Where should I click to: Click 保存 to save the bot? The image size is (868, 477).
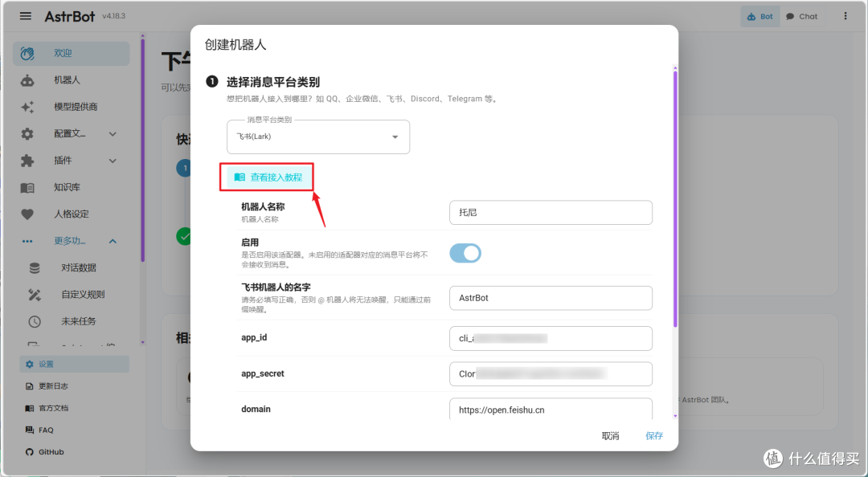click(x=654, y=436)
